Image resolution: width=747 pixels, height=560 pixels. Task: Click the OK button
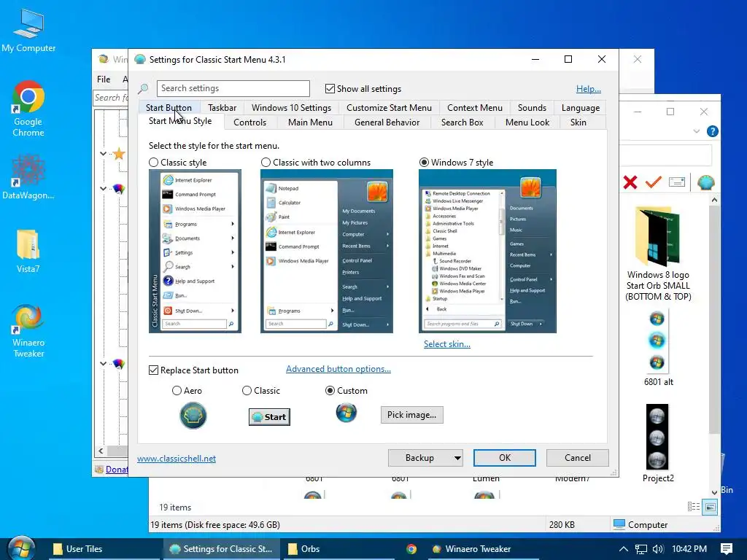505,458
